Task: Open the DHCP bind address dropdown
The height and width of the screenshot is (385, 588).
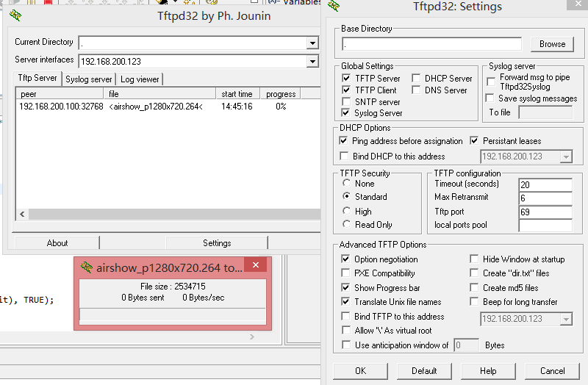Action: coord(566,156)
